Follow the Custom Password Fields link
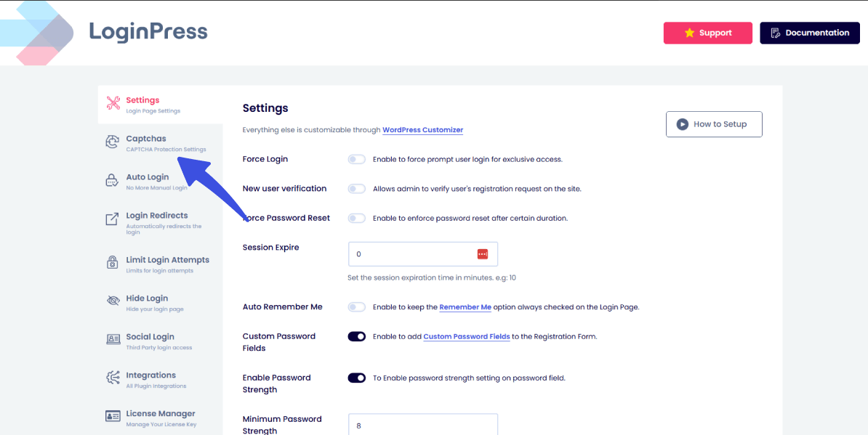 467,337
